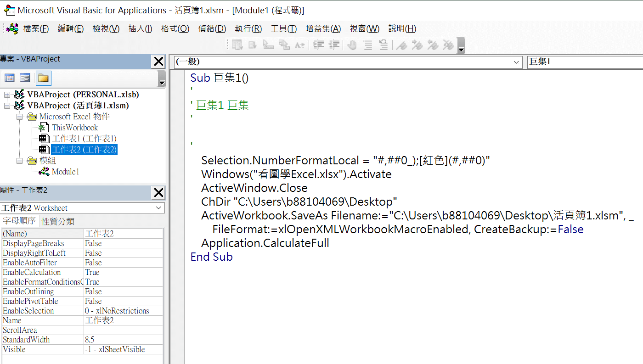Click the Complete Word toolbar icon
Screen dimensions: 643x364
click(x=300, y=45)
